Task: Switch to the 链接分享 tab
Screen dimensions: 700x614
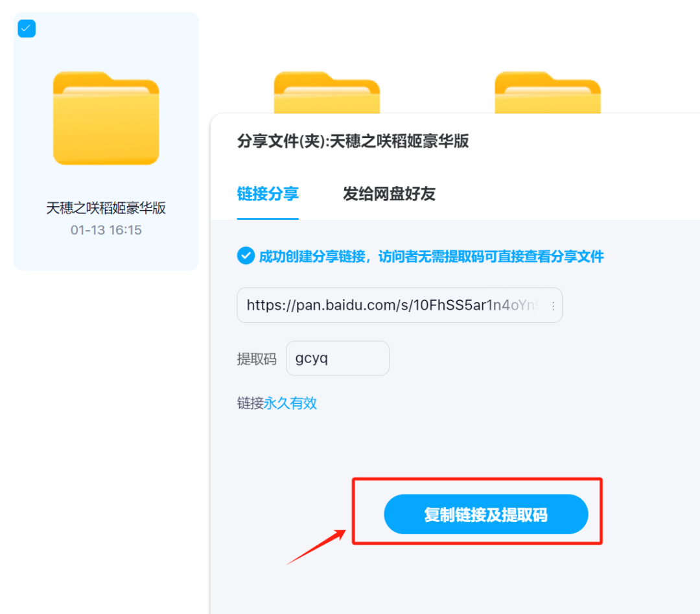Action: point(268,194)
